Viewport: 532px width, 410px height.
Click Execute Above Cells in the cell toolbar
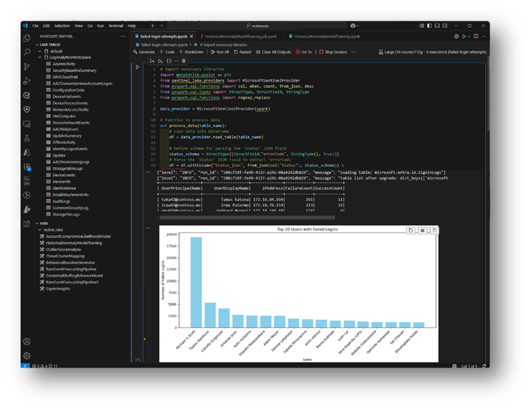152,61
